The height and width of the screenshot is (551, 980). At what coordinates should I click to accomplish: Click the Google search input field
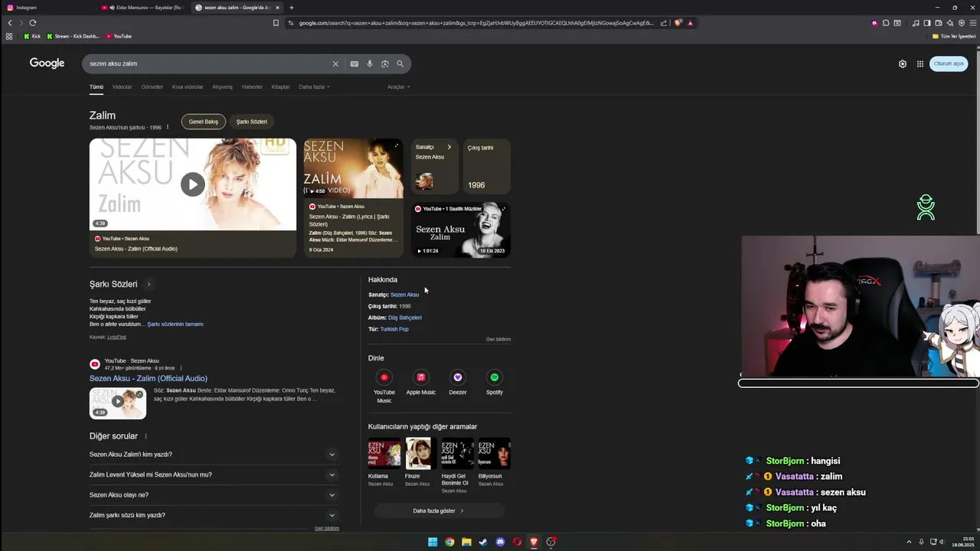coord(207,64)
